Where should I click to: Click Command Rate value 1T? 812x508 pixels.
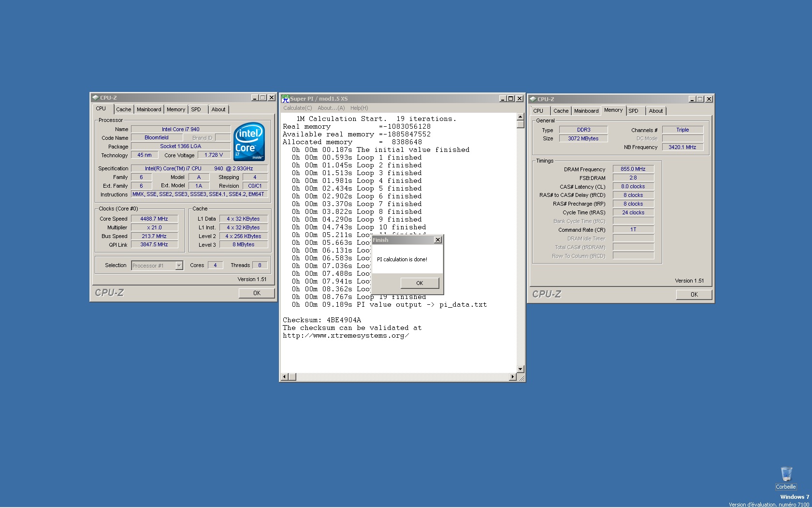pyautogui.click(x=633, y=230)
